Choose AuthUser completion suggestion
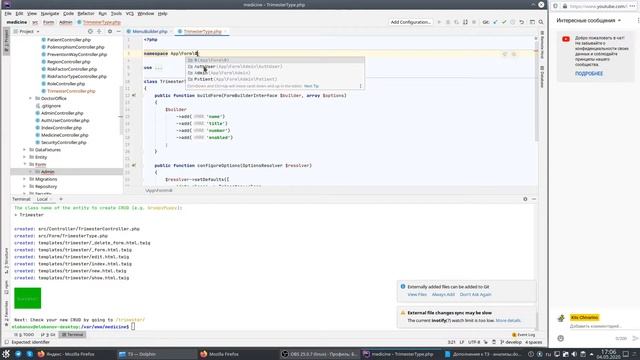 (275, 66)
